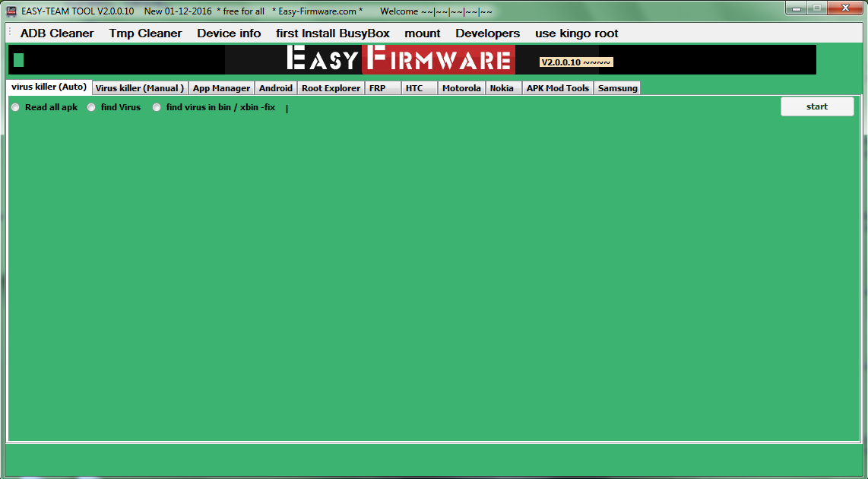Open the App Manager tab
The height and width of the screenshot is (479, 868).
click(221, 88)
